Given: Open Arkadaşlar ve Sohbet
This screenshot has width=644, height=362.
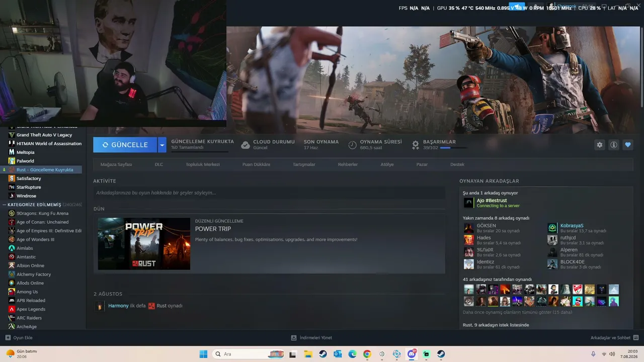Looking at the screenshot, I should pos(615,338).
